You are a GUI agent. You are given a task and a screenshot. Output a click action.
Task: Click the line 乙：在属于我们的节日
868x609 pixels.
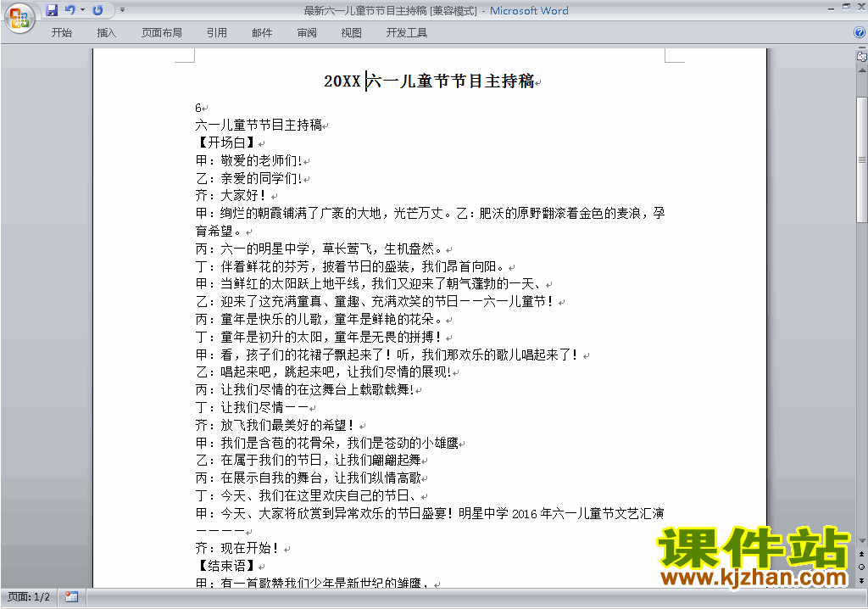click(x=309, y=460)
